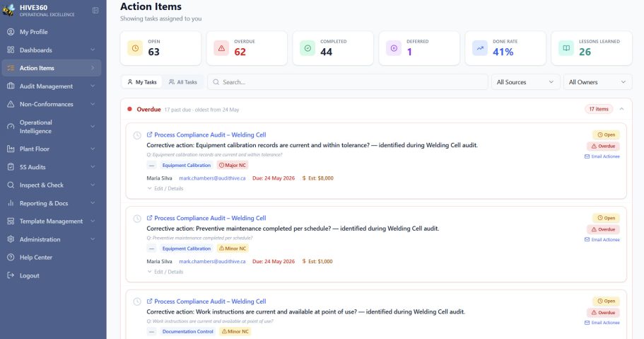The image size is (644, 339).
Task: Click inside the Search tasks field
Action: (348, 82)
